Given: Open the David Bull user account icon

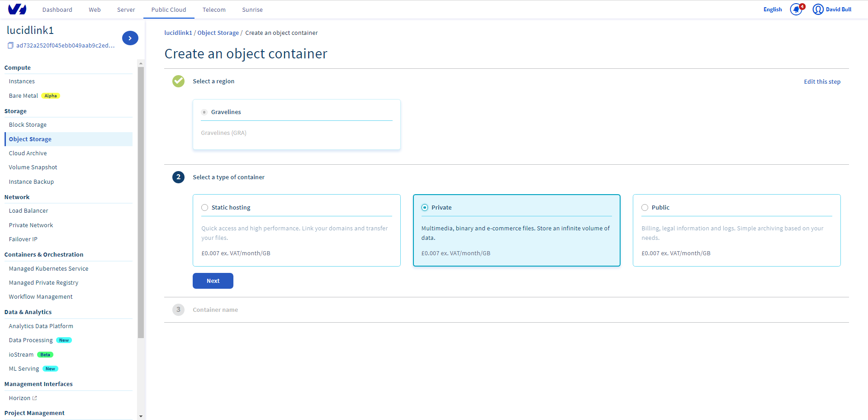Looking at the screenshot, I should point(818,10).
